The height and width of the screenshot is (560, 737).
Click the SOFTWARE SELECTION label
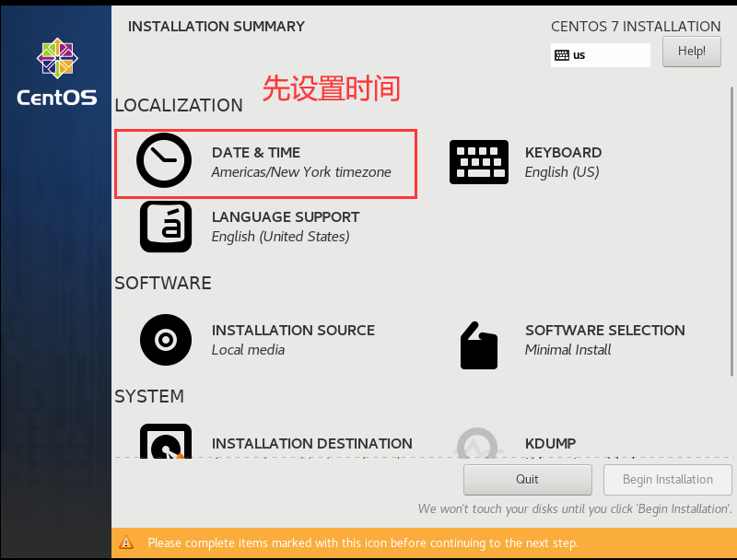[x=605, y=331]
